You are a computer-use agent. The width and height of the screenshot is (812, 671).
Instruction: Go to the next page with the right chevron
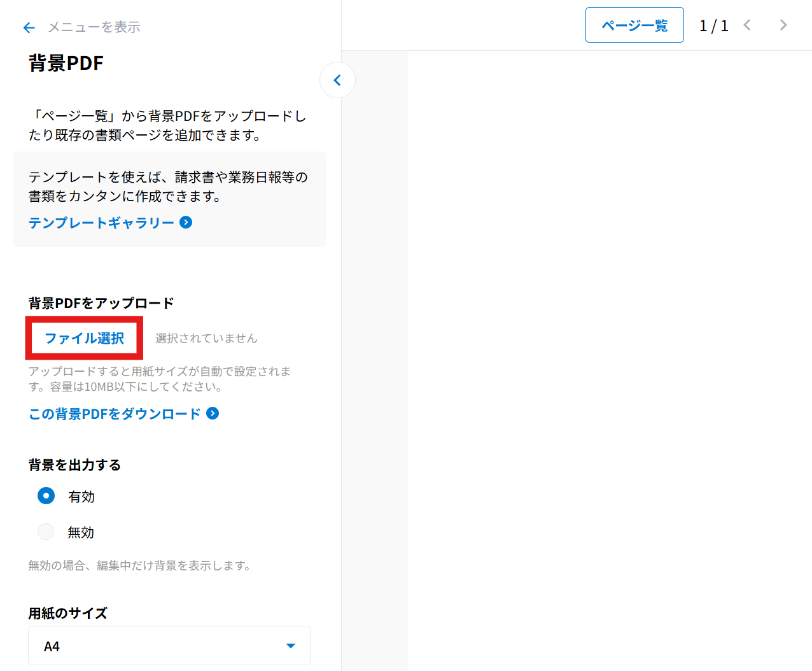783,25
